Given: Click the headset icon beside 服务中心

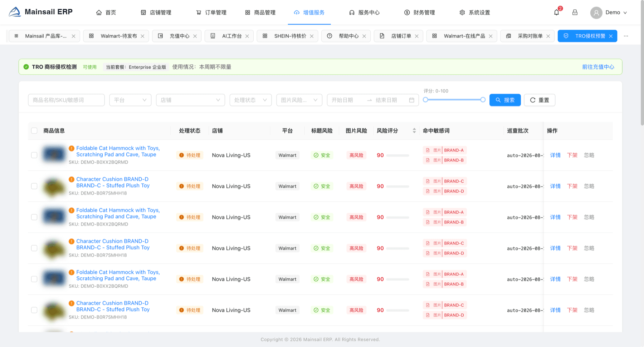Looking at the screenshot, I should click(352, 13).
